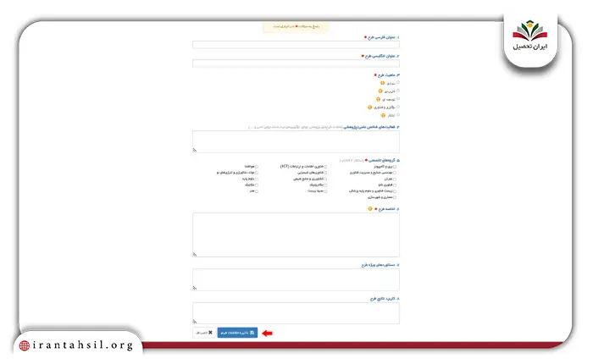Open help icon beside the last nature radio option
The image size is (593, 364).
[x=383, y=115]
